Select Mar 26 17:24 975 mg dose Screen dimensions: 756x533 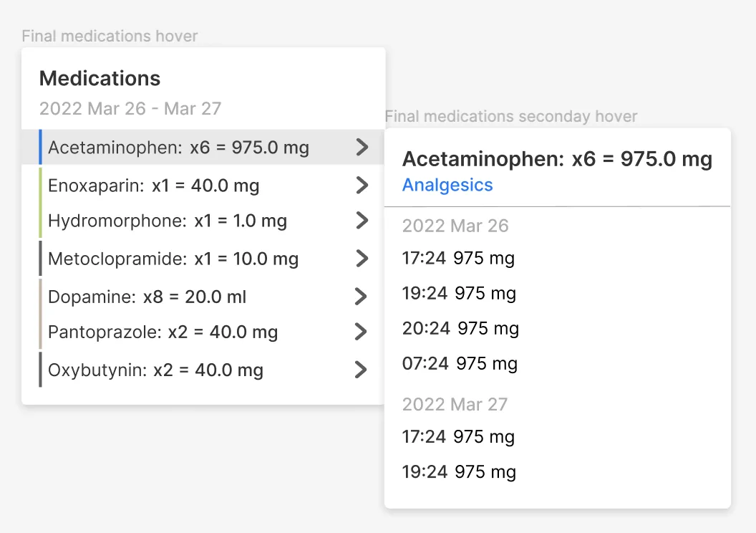point(458,258)
